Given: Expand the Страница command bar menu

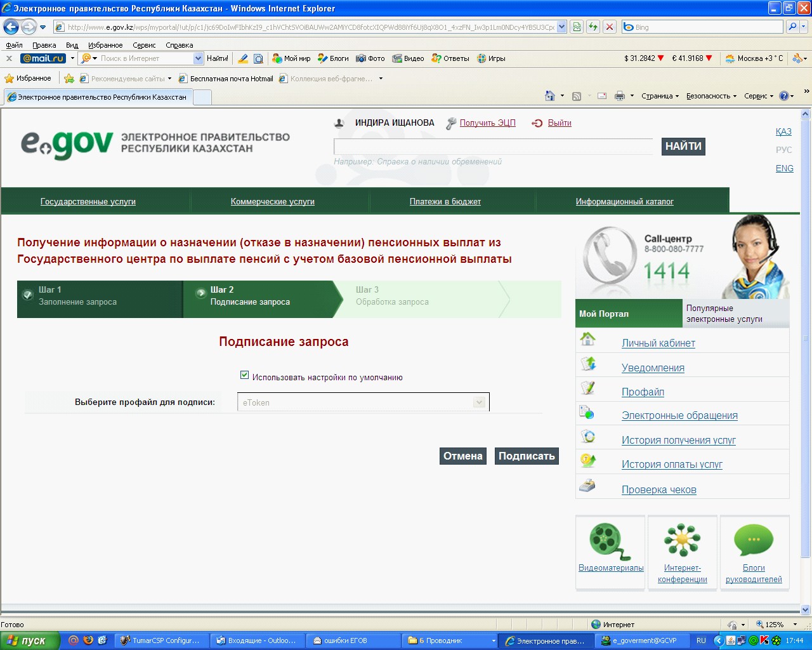Looking at the screenshot, I should coord(660,96).
